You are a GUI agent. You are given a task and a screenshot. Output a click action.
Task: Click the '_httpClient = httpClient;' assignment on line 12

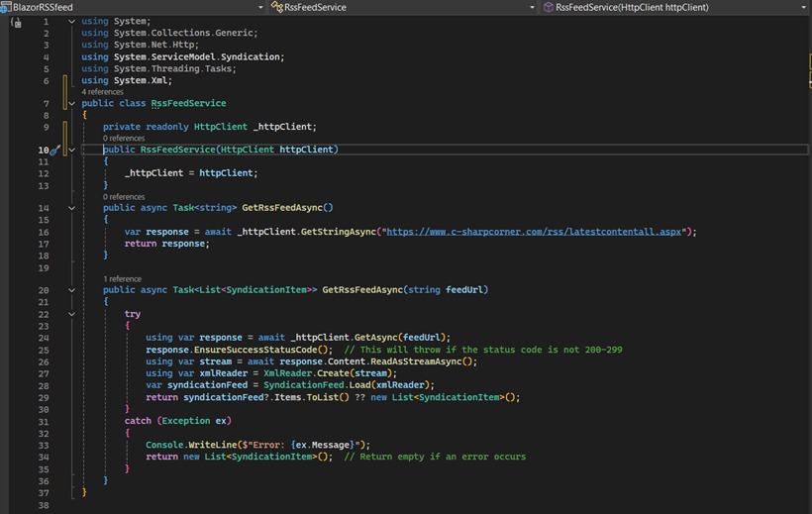pos(191,173)
